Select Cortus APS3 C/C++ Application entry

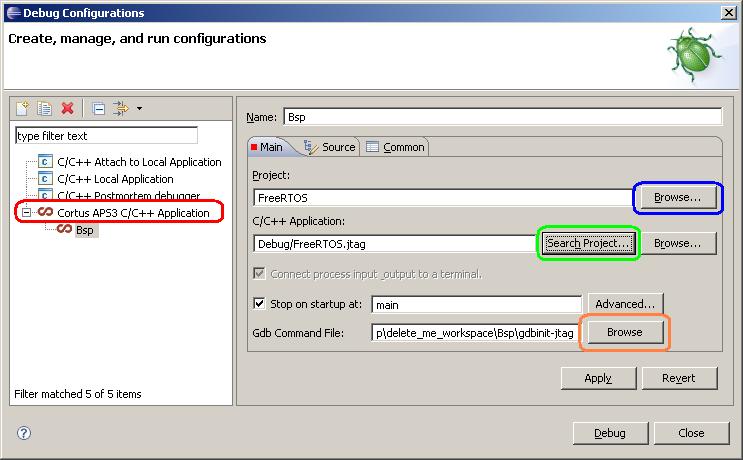[133, 213]
